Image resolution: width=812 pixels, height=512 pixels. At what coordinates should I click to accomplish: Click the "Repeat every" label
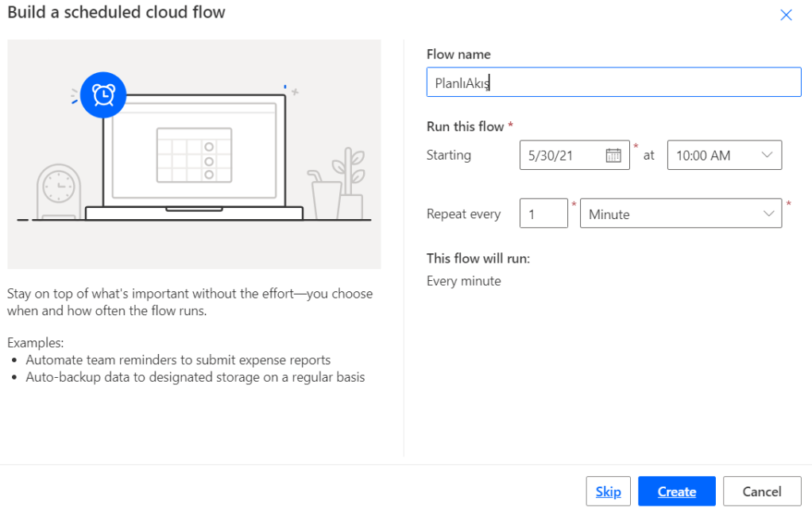463,214
